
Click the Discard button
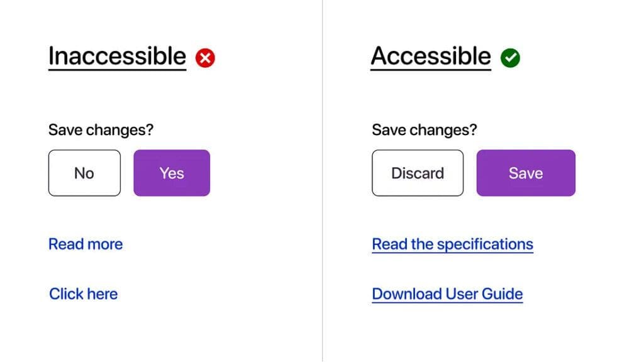pos(418,173)
